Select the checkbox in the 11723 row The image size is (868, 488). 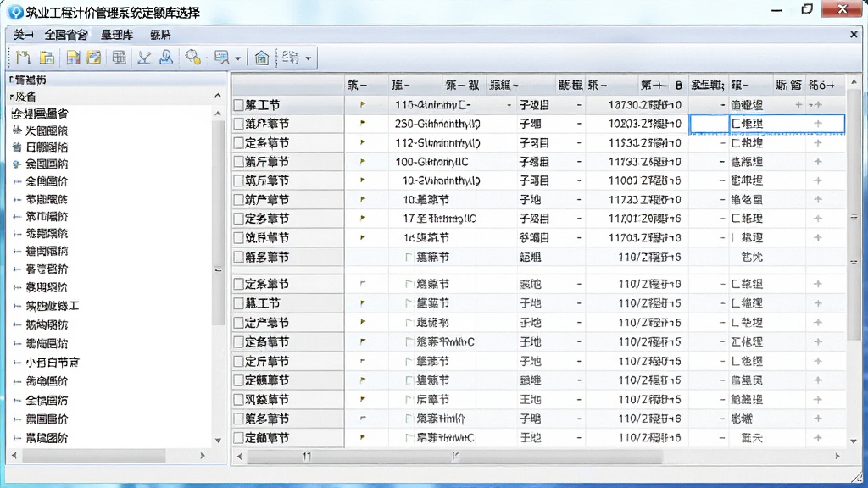tap(238, 200)
